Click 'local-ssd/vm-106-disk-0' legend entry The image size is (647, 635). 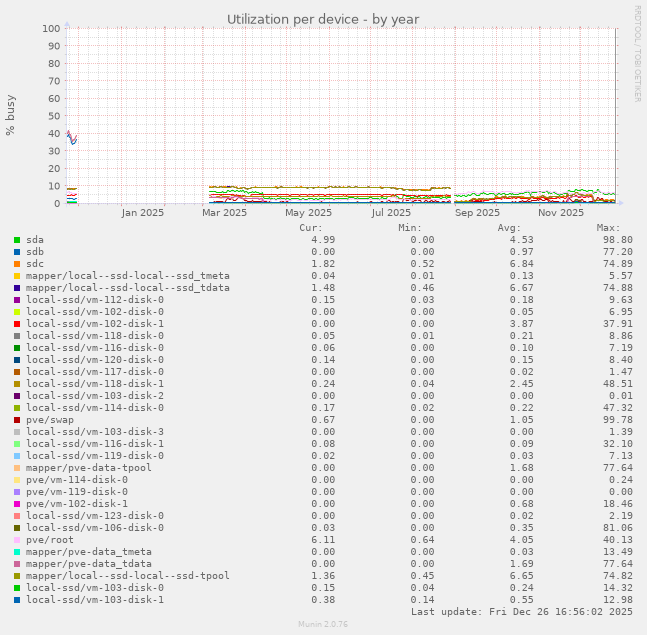[95, 528]
